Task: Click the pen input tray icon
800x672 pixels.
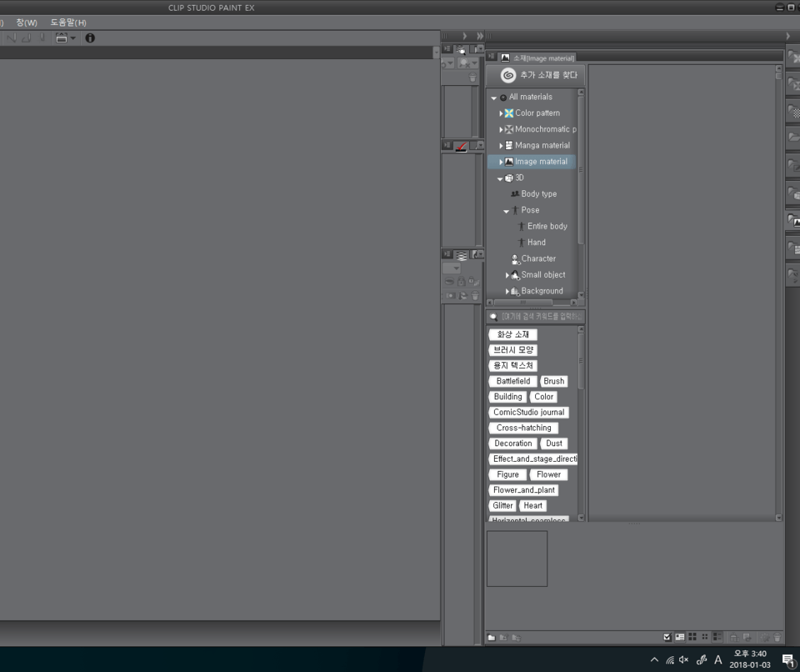Action: 702,659
